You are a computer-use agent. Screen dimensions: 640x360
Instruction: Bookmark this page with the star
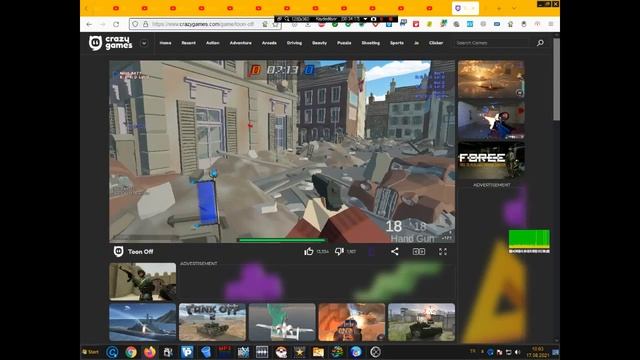(275, 24)
